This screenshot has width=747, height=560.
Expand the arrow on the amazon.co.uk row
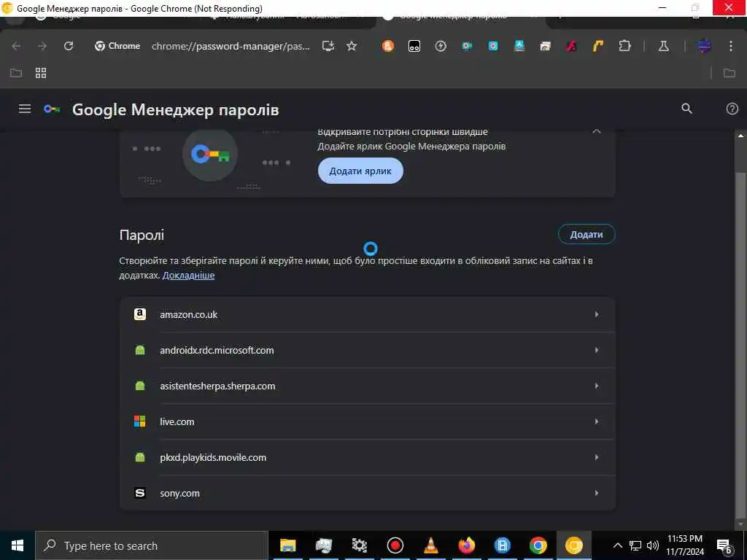[x=597, y=314]
